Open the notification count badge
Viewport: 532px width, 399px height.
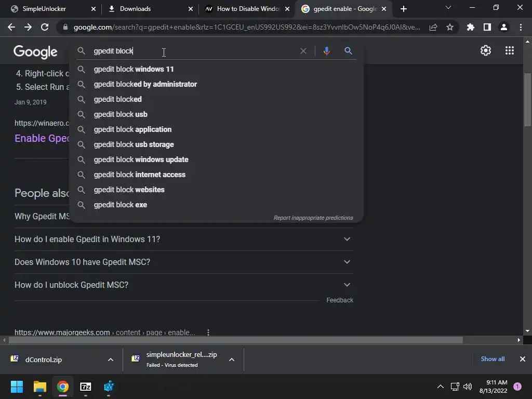[x=517, y=387]
